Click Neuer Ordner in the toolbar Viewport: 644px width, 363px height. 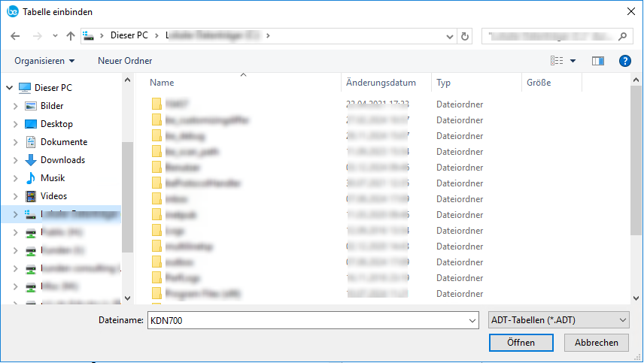125,61
